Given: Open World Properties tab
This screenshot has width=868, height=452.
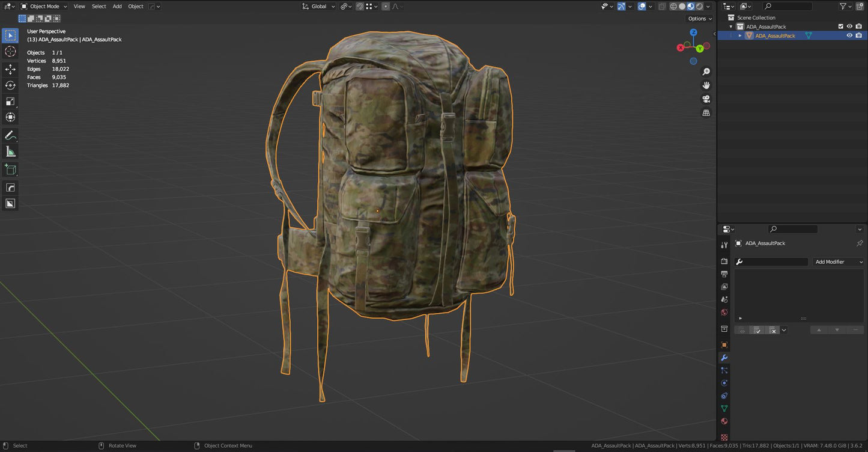Looking at the screenshot, I should tap(724, 312).
